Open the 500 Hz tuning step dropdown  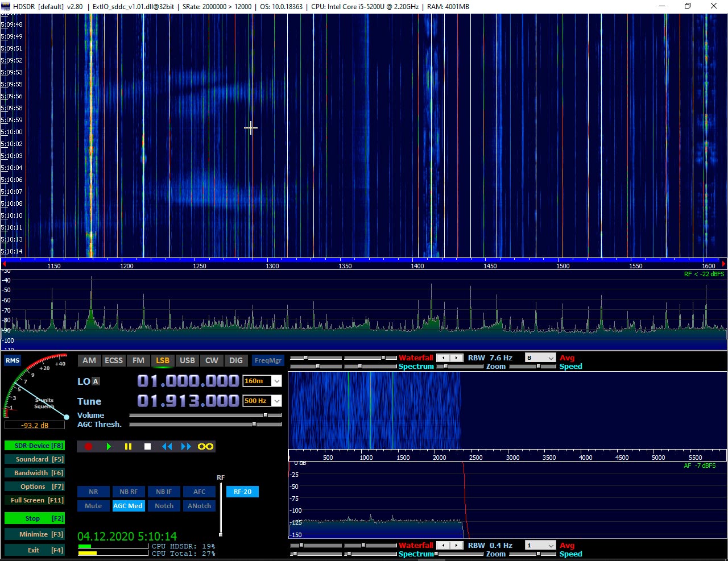pyautogui.click(x=276, y=401)
